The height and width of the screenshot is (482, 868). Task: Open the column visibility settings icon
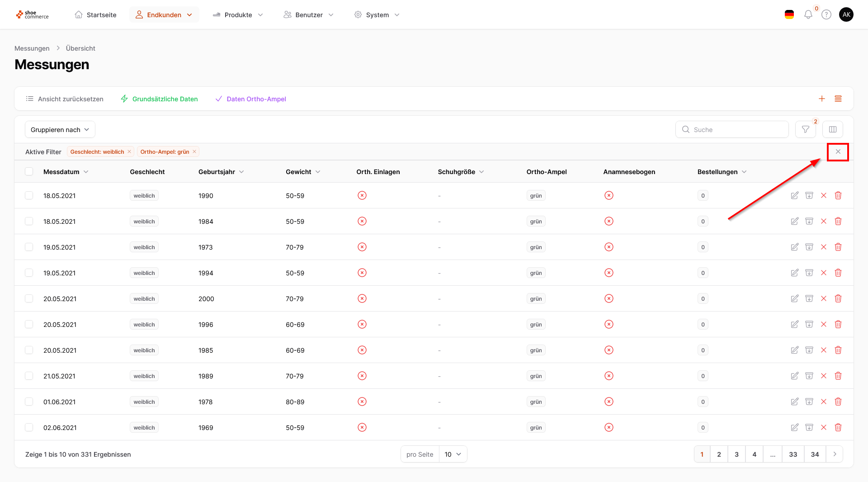(x=832, y=130)
